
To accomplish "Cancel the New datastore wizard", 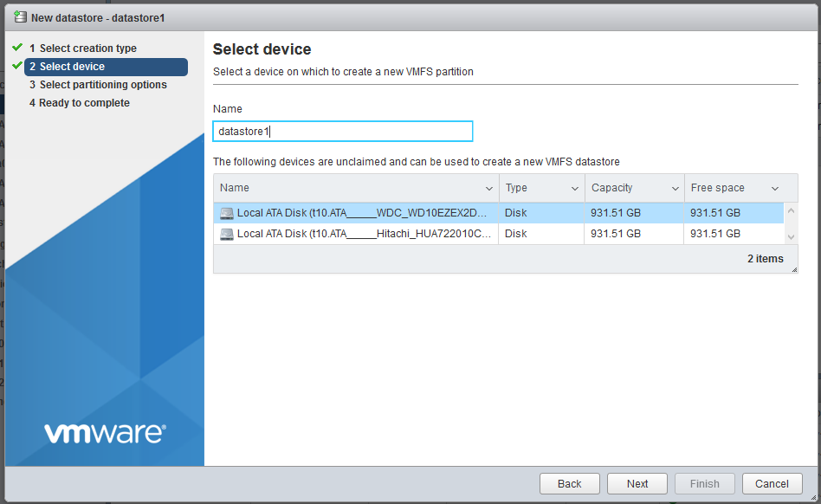I will pyautogui.click(x=772, y=483).
